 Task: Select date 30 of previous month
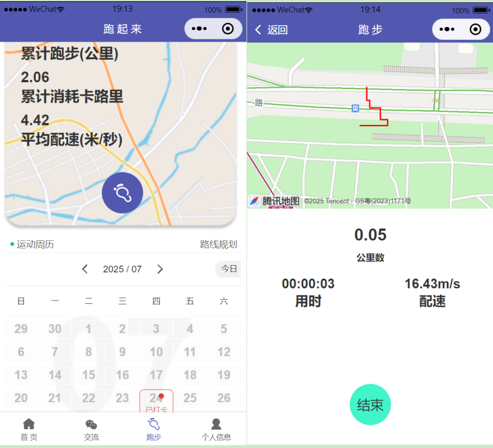[x=55, y=329]
